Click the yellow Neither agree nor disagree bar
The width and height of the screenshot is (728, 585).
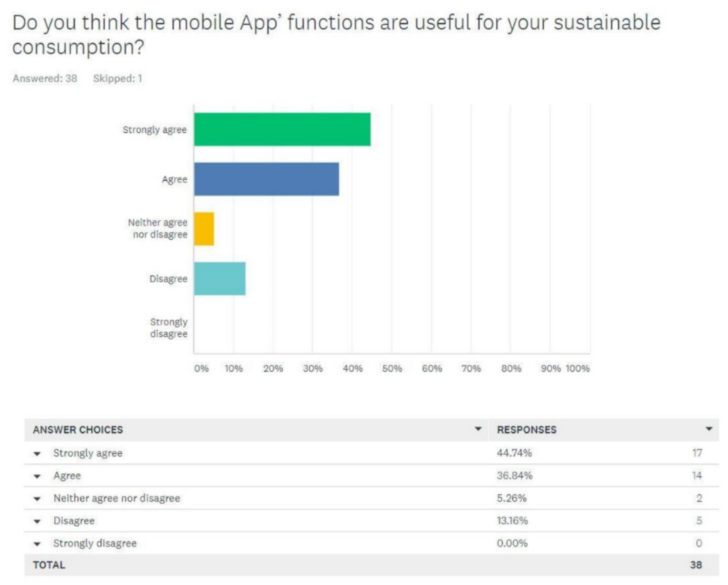(x=204, y=229)
